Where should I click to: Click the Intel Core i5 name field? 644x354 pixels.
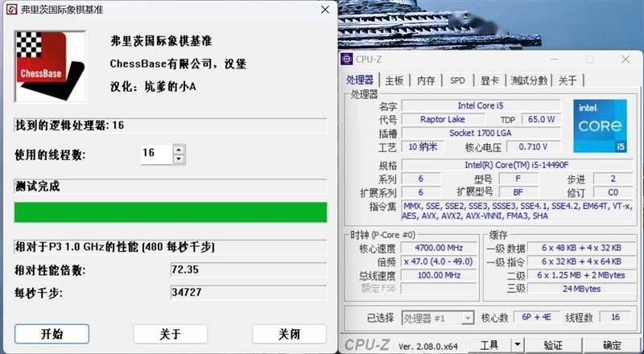point(481,105)
